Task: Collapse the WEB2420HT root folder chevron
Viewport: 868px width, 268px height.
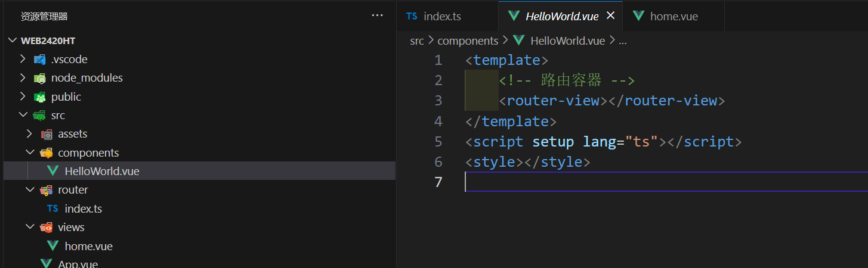Action: click(x=13, y=40)
